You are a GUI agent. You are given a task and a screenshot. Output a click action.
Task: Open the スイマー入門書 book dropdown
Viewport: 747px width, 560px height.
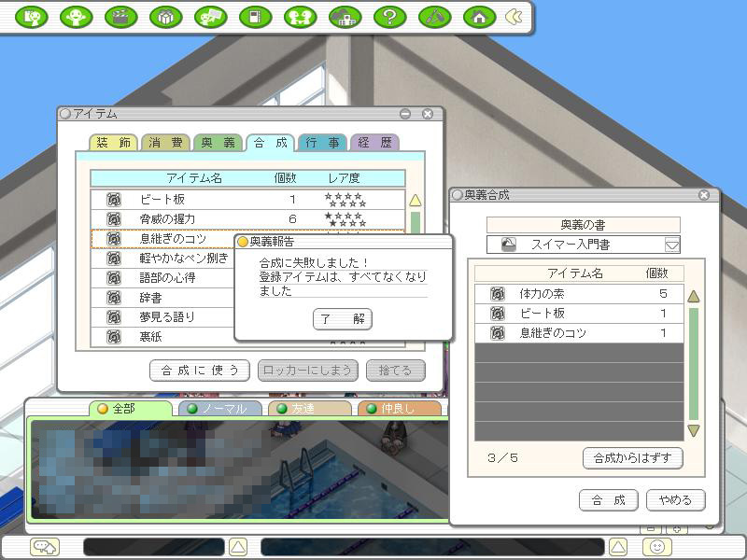(x=672, y=245)
